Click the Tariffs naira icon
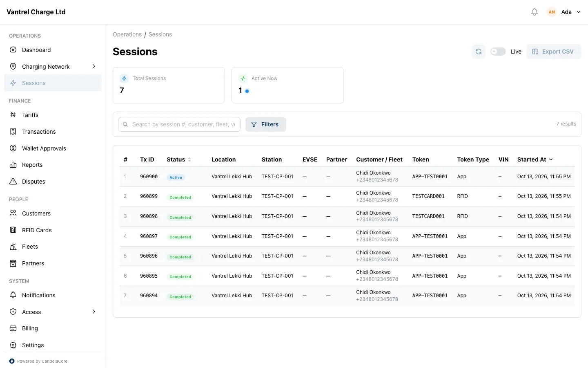Viewport: 588px width, 368px height. coord(13,115)
